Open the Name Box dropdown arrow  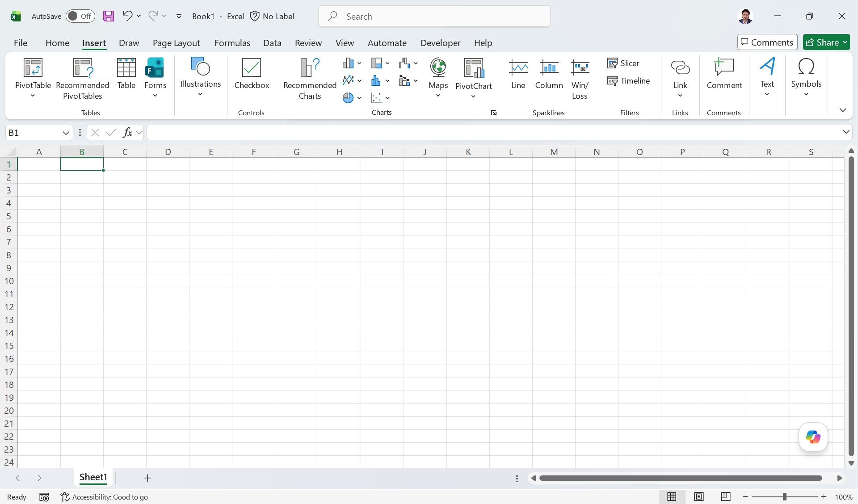[66, 133]
